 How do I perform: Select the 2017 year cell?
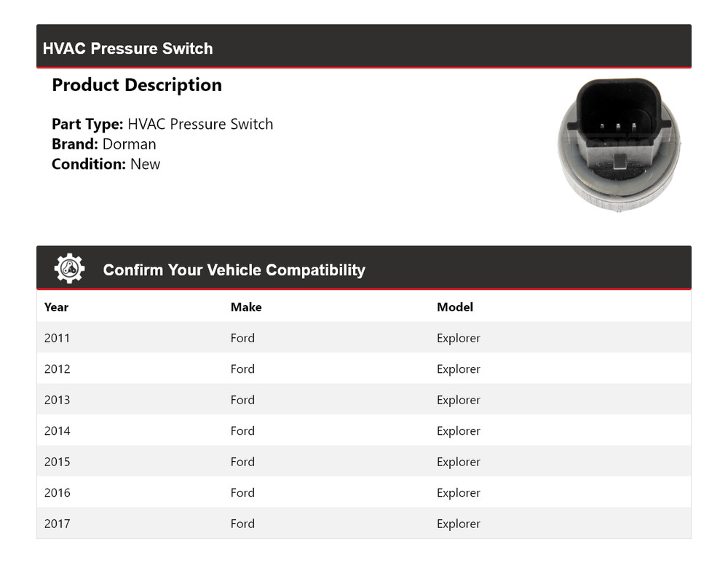tap(57, 524)
